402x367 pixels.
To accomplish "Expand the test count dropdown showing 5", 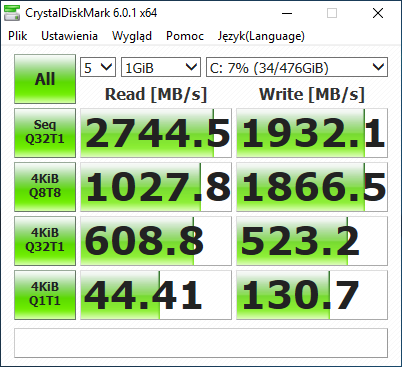I will click(x=98, y=67).
